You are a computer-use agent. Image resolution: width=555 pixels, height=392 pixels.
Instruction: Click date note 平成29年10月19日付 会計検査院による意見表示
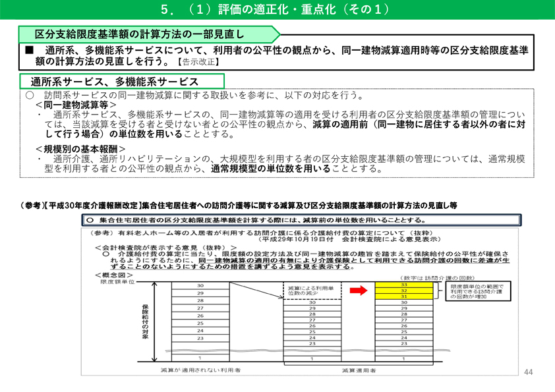click(x=351, y=239)
